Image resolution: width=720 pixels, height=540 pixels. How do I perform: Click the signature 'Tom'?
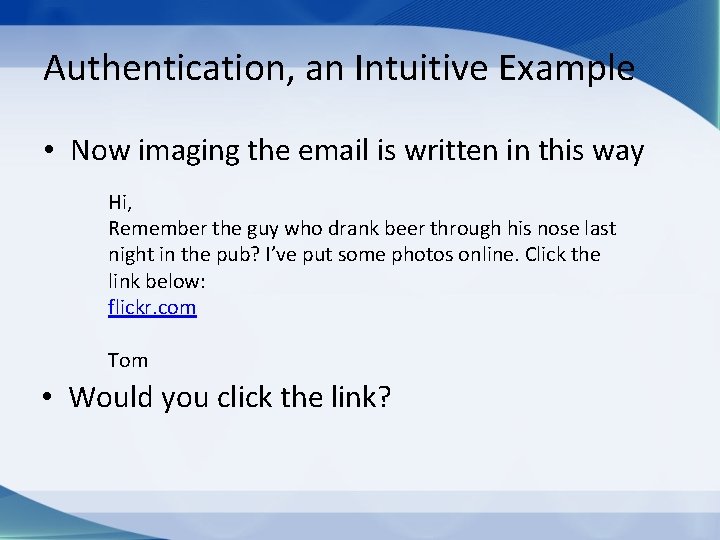128,360
